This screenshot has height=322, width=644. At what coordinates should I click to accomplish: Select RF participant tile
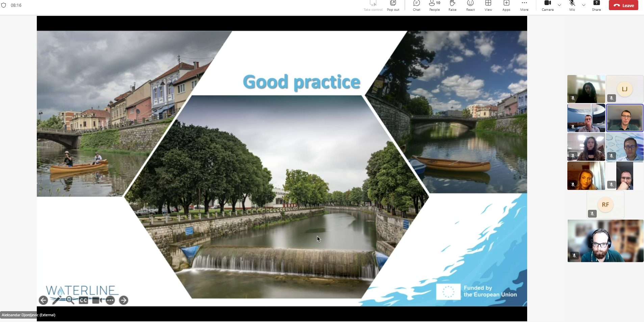click(605, 204)
